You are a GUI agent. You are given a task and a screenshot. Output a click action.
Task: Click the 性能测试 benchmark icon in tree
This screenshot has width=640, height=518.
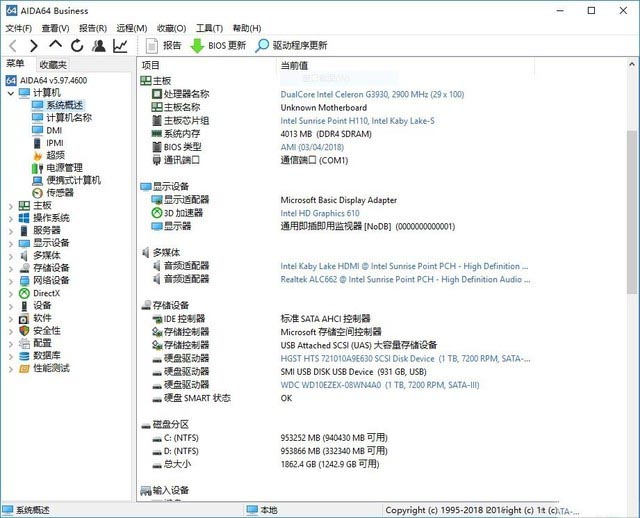pos(24,369)
